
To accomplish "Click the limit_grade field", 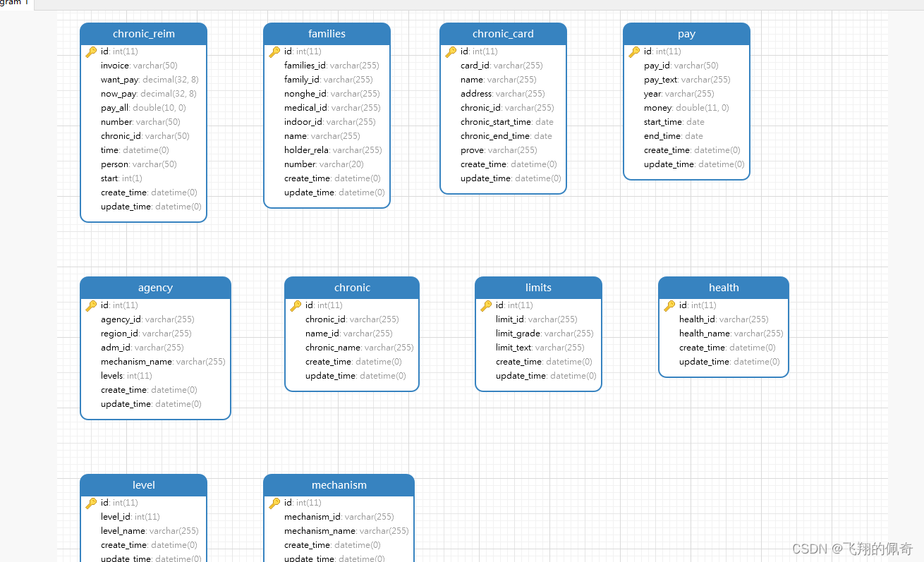I will 545,334.
